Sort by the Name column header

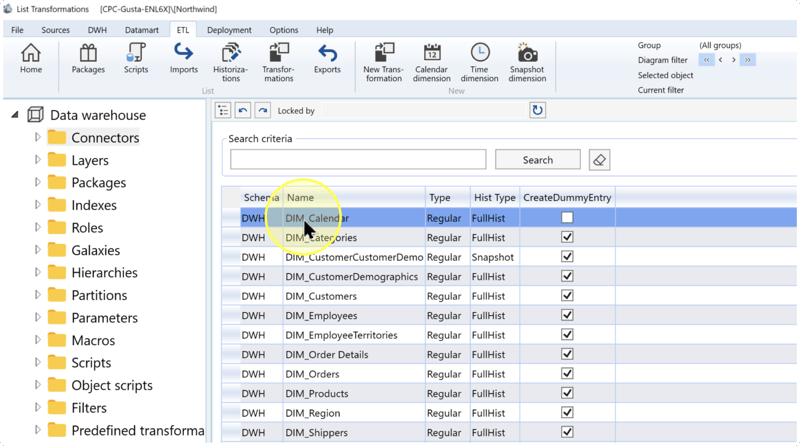pyautogui.click(x=354, y=197)
